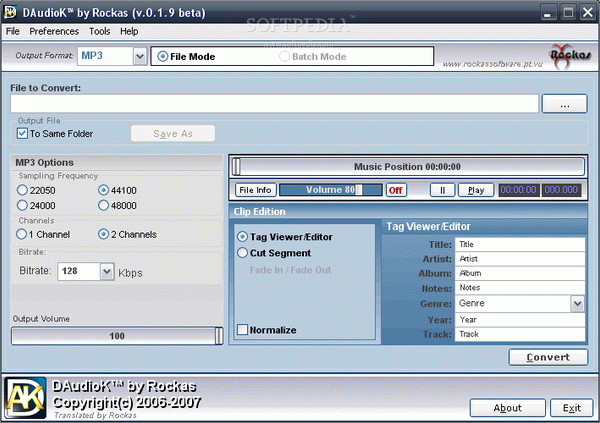Click the 00:00:00 time display
The image size is (600, 423).
[518, 190]
